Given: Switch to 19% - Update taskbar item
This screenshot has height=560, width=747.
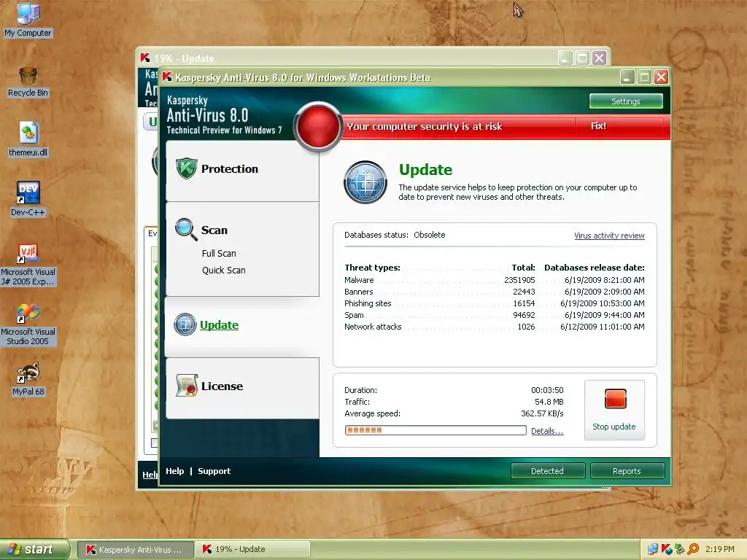Looking at the screenshot, I should [x=252, y=550].
